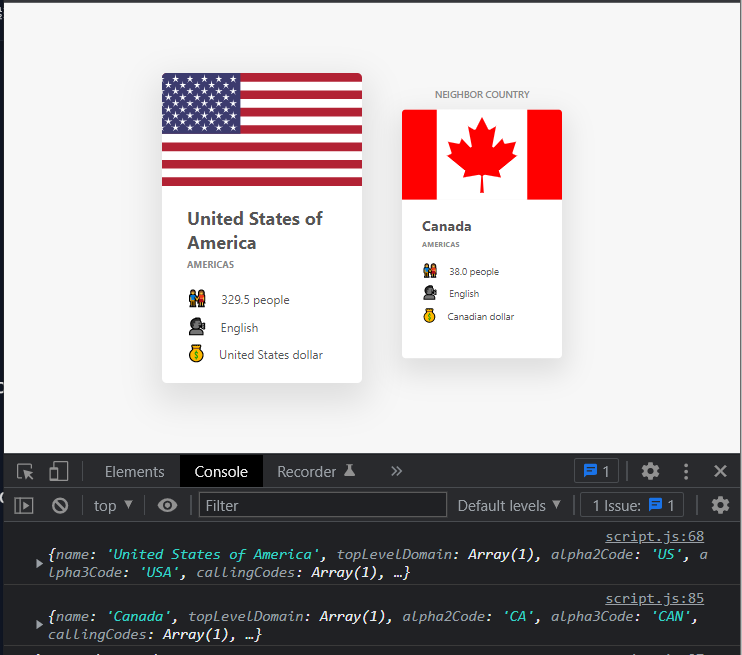Image resolution: width=742 pixels, height=655 pixels.
Task: Click the United States flag image
Action: [x=262, y=130]
